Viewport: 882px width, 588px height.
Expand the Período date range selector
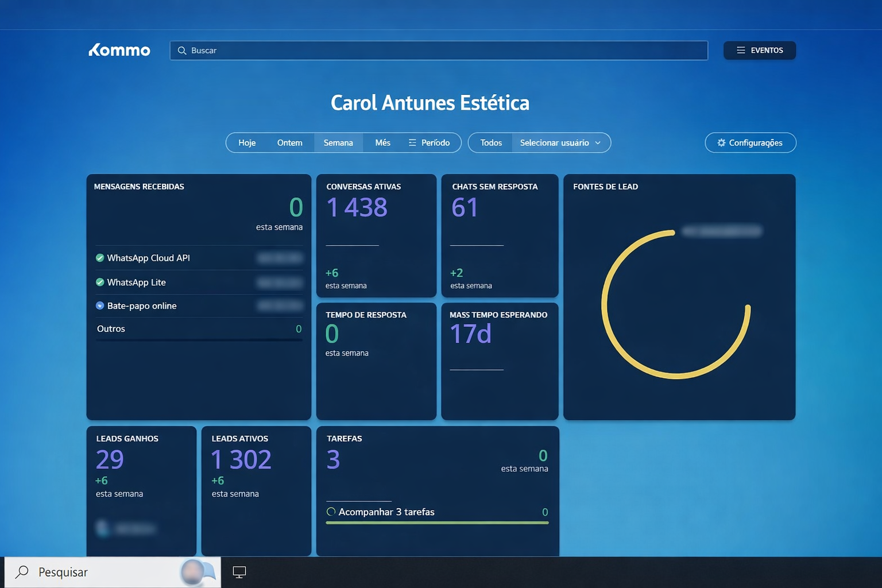click(430, 142)
